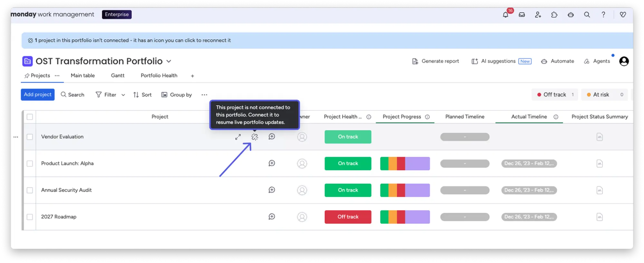This screenshot has width=644, height=263.
Task: Open updates conversation for Vendor Evaluation
Action: point(272,137)
